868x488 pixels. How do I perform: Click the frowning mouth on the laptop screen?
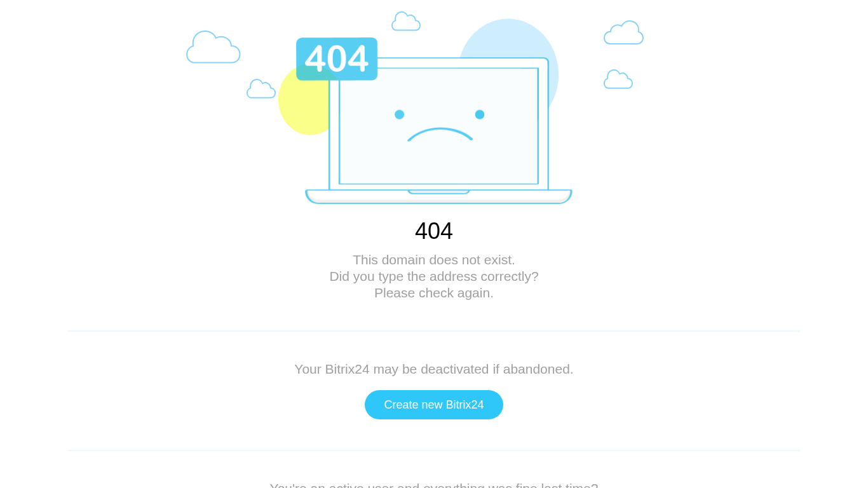click(x=440, y=134)
